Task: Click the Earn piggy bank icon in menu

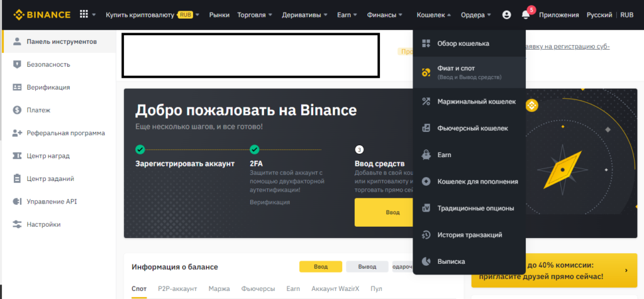Action: tap(426, 155)
